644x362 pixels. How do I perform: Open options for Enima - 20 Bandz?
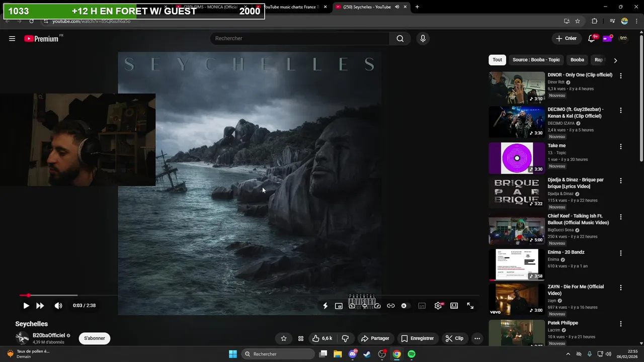(620, 253)
